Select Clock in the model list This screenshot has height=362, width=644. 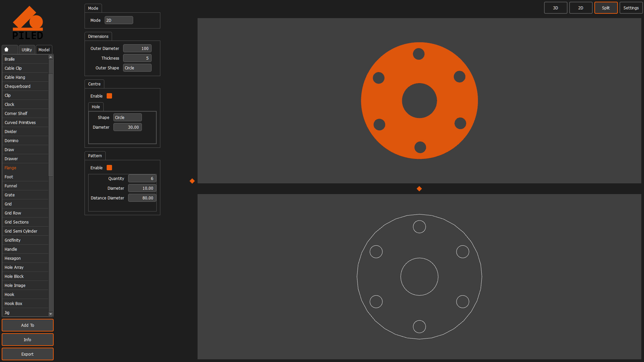[x=25, y=104]
